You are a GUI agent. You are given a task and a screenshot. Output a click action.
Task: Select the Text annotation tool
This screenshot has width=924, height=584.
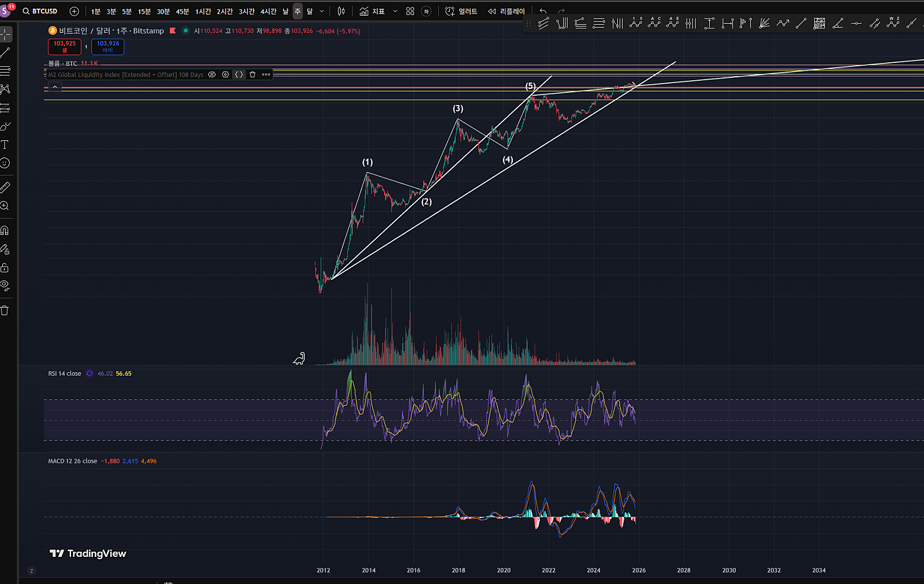[x=5, y=145]
